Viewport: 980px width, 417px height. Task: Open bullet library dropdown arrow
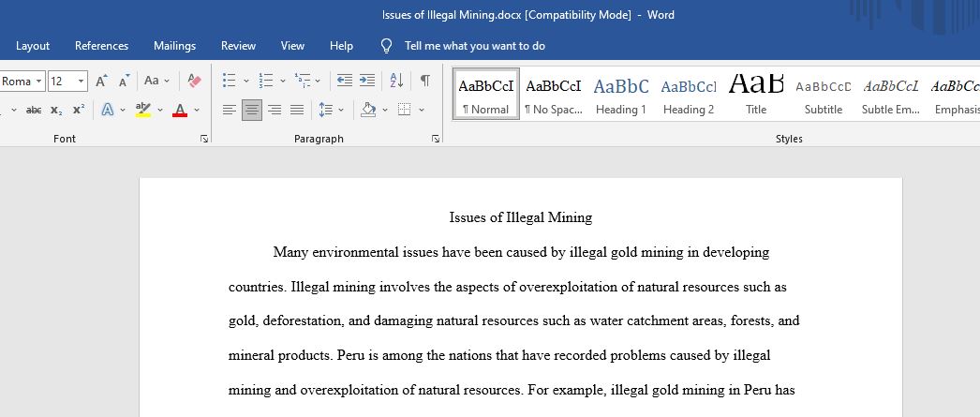coord(245,81)
